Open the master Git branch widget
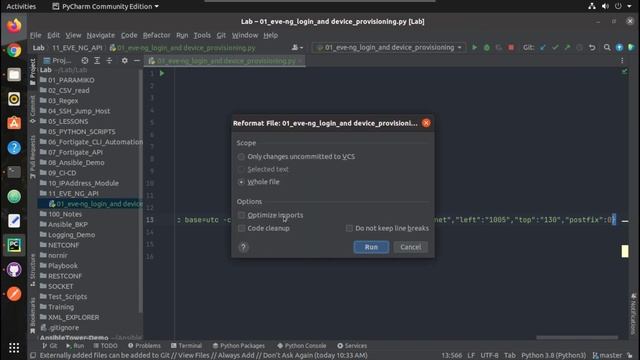Screen dimensions: 640x360 coord(608,355)
